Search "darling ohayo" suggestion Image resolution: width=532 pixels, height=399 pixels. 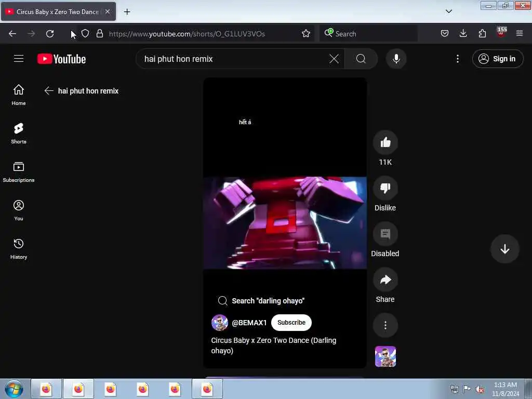261,301
